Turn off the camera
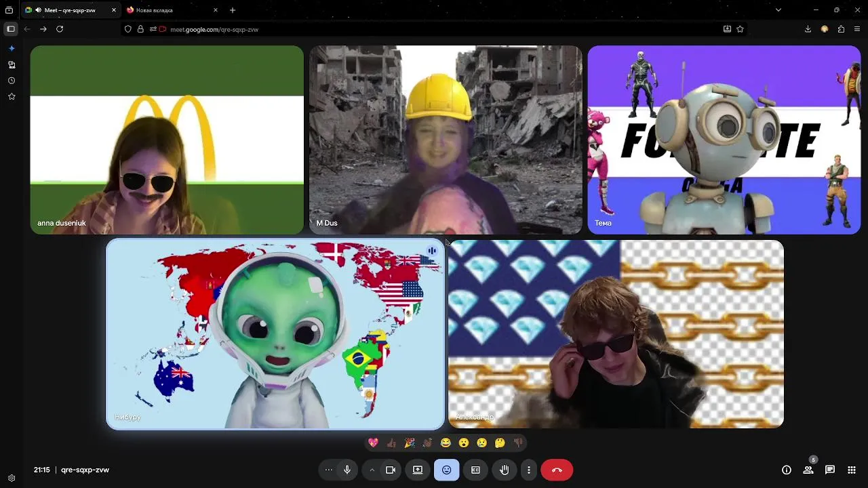Viewport: 868px width, 488px height. (391, 470)
